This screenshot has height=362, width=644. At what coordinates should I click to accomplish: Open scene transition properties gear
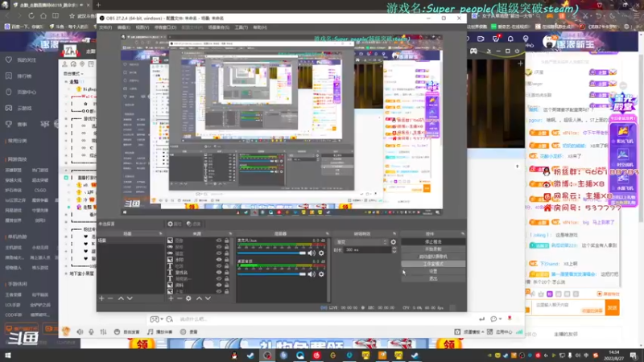point(394,242)
